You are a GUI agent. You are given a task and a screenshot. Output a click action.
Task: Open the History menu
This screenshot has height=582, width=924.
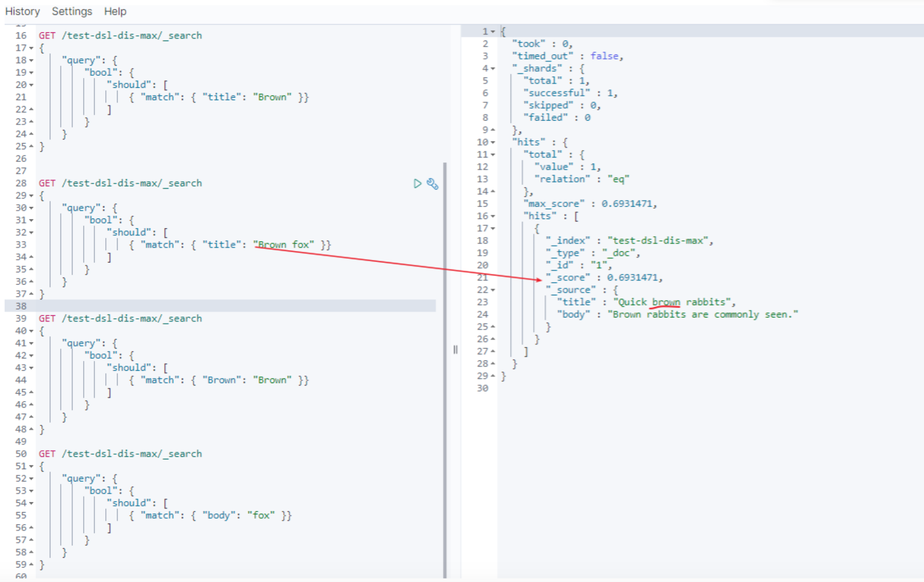23,12
